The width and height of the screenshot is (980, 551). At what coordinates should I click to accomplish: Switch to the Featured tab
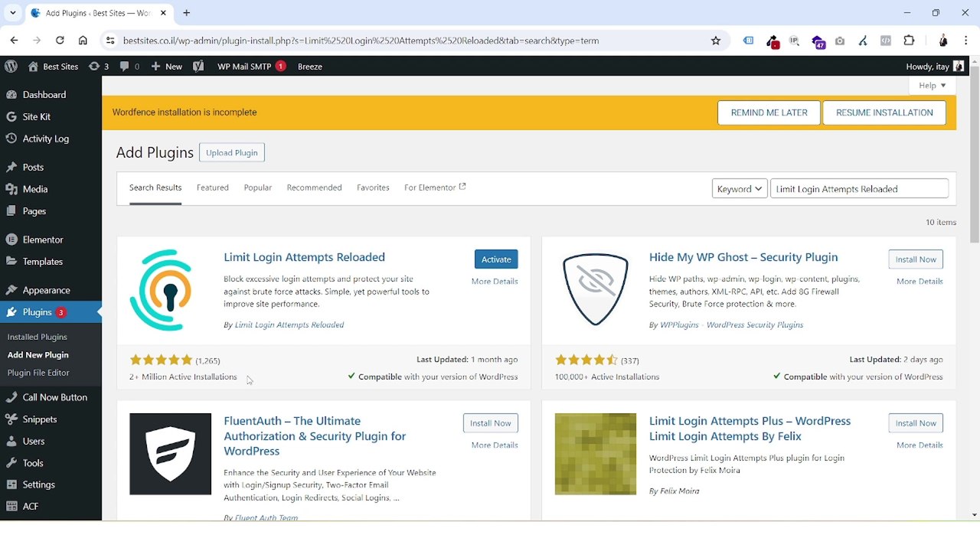(x=213, y=187)
